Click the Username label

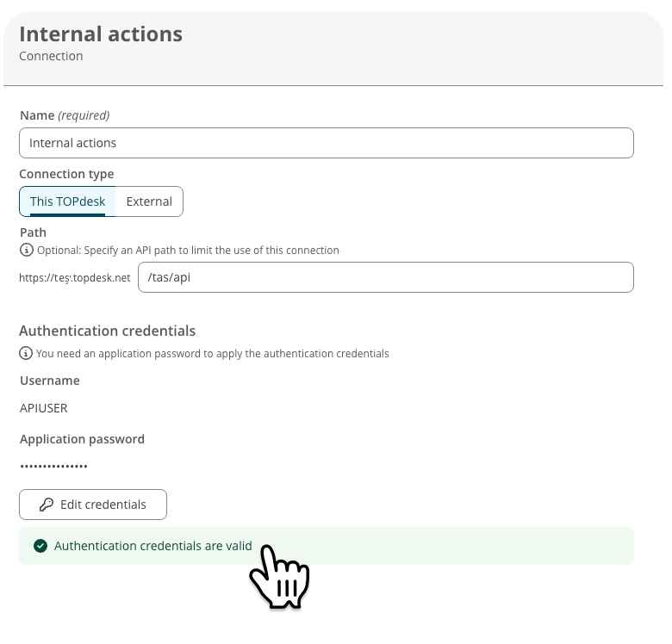point(49,381)
